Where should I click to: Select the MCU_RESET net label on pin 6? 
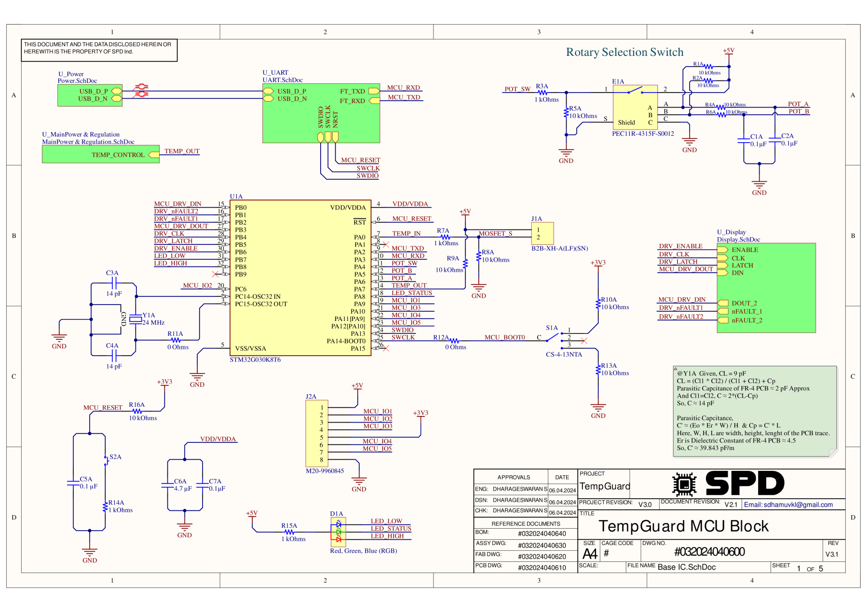coord(411,219)
